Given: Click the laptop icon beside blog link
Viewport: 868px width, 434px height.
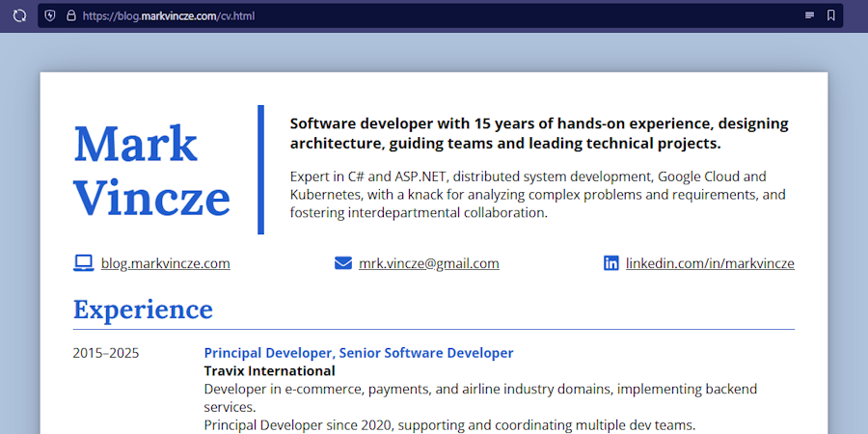Looking at the screenshot, I should 84,263.
